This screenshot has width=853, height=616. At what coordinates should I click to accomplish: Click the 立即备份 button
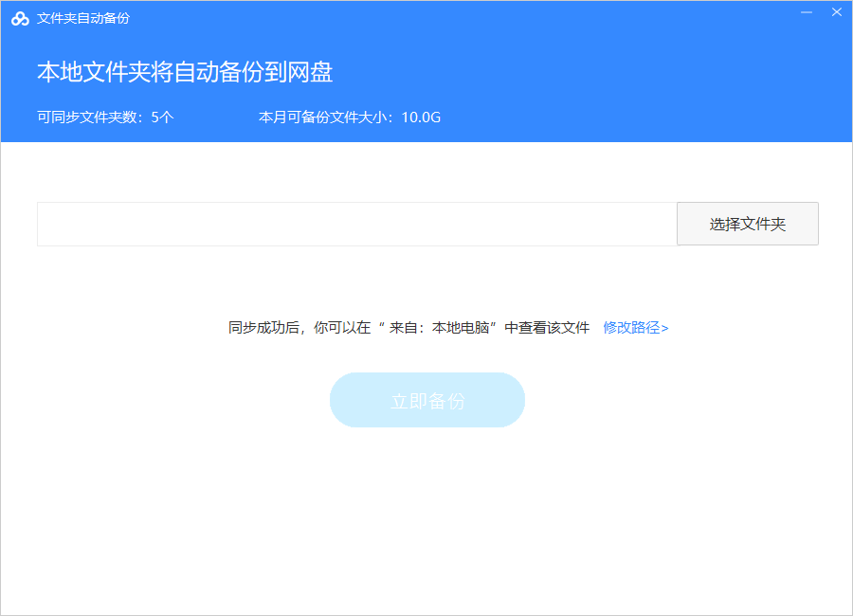(427, 400)
